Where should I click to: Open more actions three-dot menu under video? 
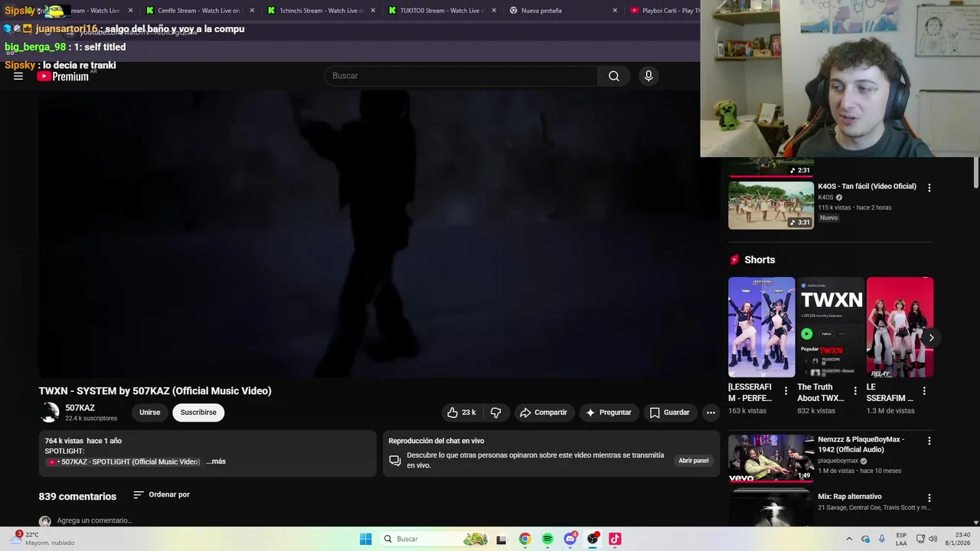(710, 412)
